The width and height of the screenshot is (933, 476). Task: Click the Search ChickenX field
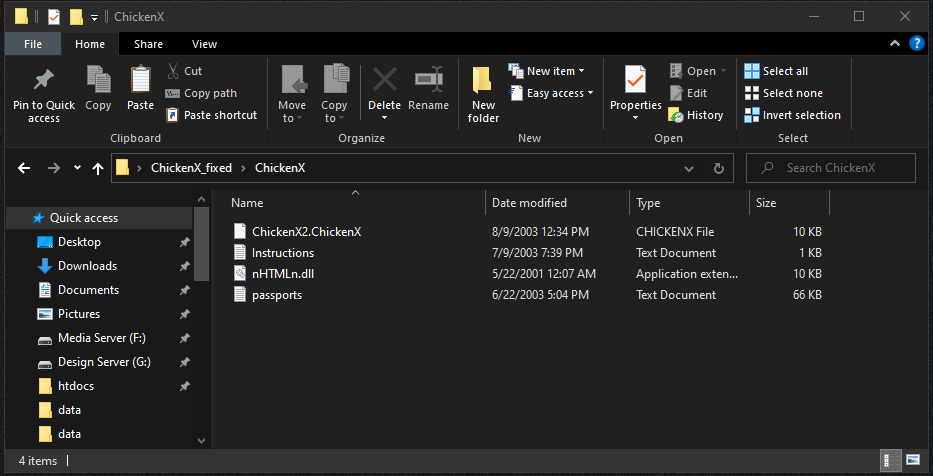(x=831, y=168)
